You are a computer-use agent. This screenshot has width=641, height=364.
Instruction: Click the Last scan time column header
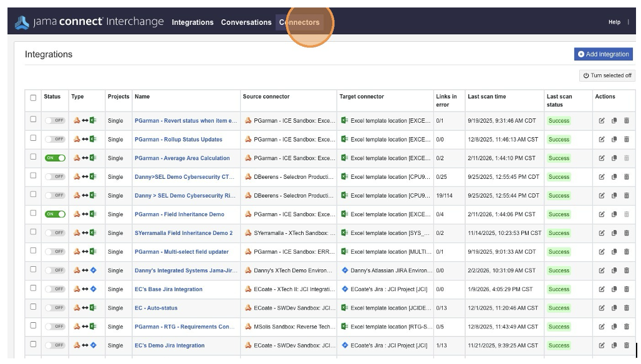point(487,97)
